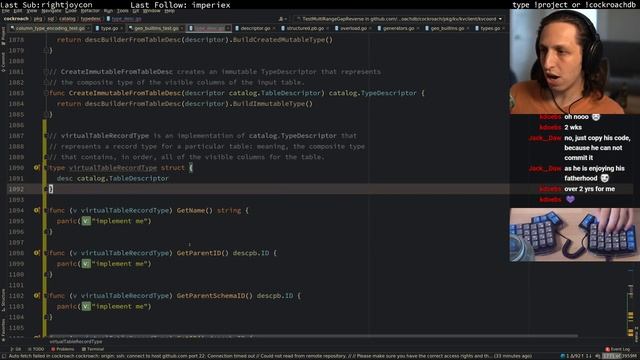This screenshot has height=360, width=640.
Task: Click the typedesc breadcrumb in navigation bar
Action: 90,19
